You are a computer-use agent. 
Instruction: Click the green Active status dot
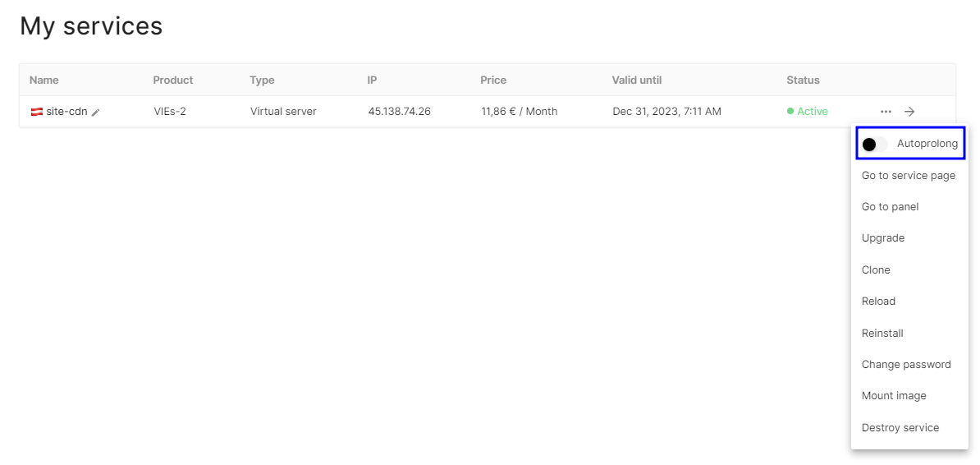coord(790,111)
